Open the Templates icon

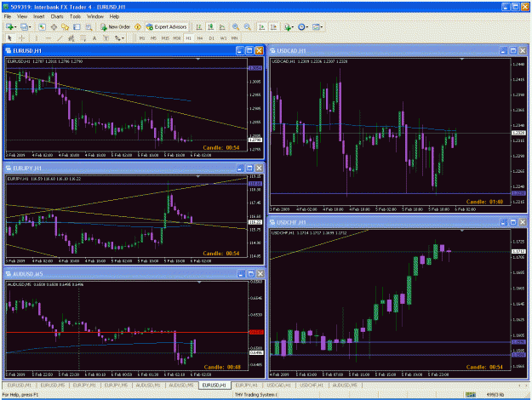[x=316, y=26]
